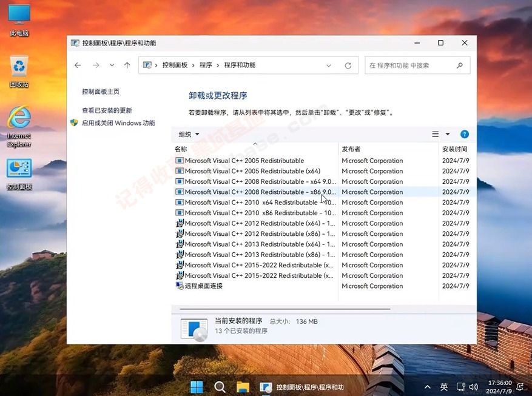Click the 控制面板 breadcrumb
This screenshot has height=396, width=532.
pyautogui.click(x=175, y=65)
